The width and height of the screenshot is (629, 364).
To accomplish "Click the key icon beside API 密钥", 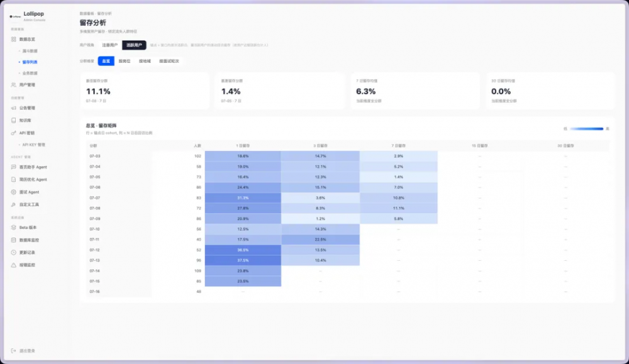I will [14, 133].
